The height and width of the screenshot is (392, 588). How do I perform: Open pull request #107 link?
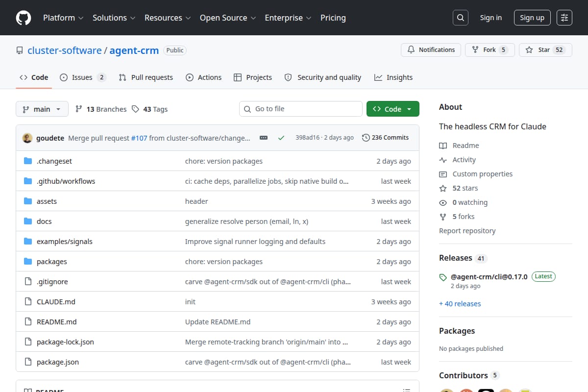click(139, 138)
